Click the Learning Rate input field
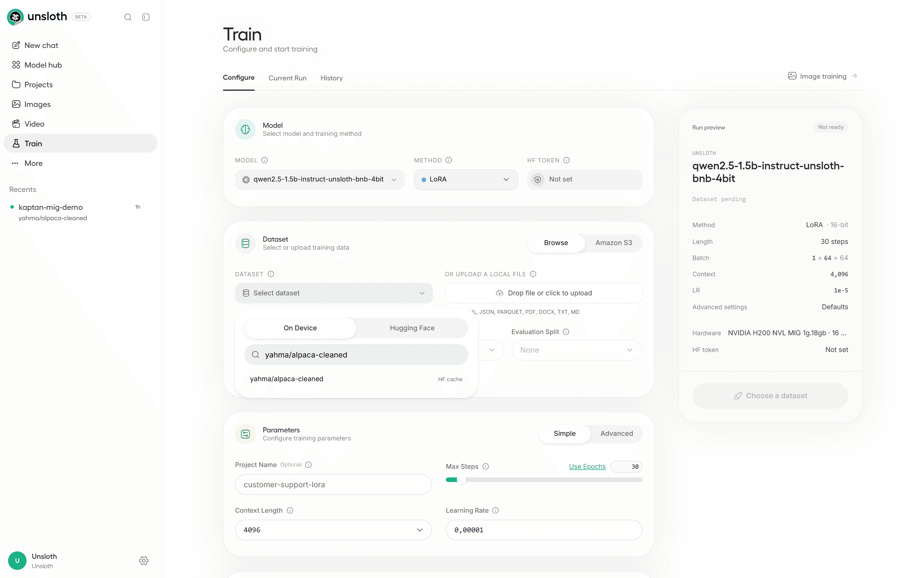 [544, 530]
